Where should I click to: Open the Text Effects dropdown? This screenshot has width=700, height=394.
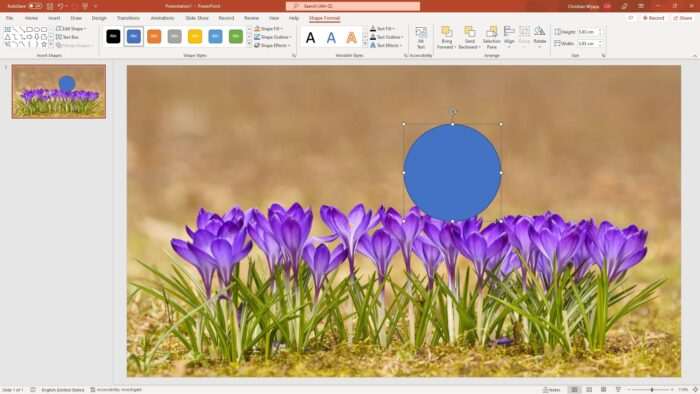[386, 46]
